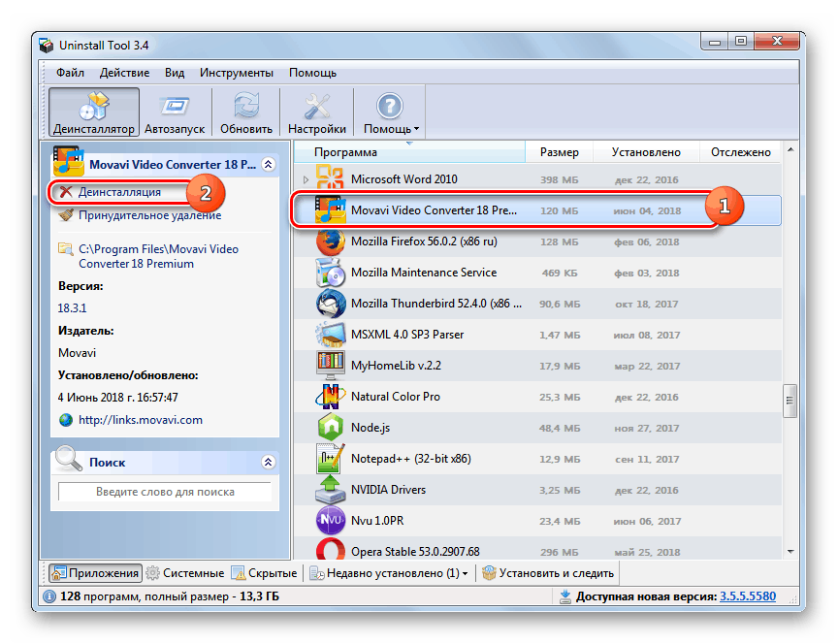Screen dimensions: 838x644
Task: Select the Node.js program icon
Action: (x=332, y=428)
